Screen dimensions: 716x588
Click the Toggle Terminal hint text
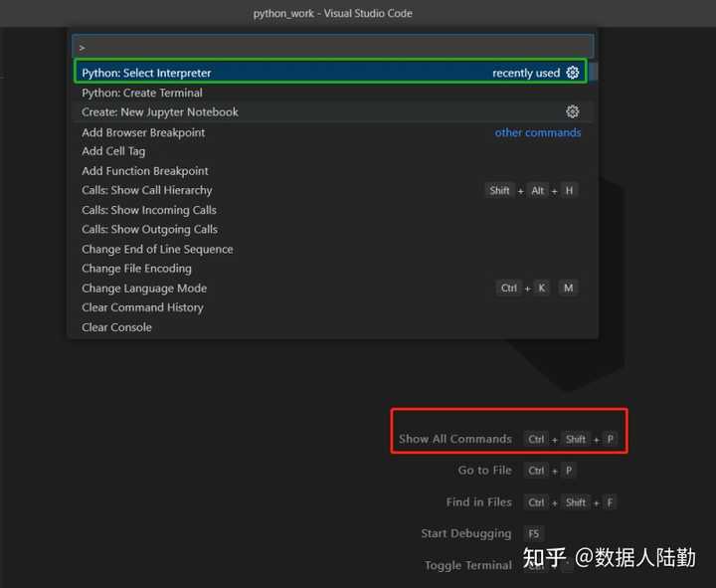[x=468, y=565]
